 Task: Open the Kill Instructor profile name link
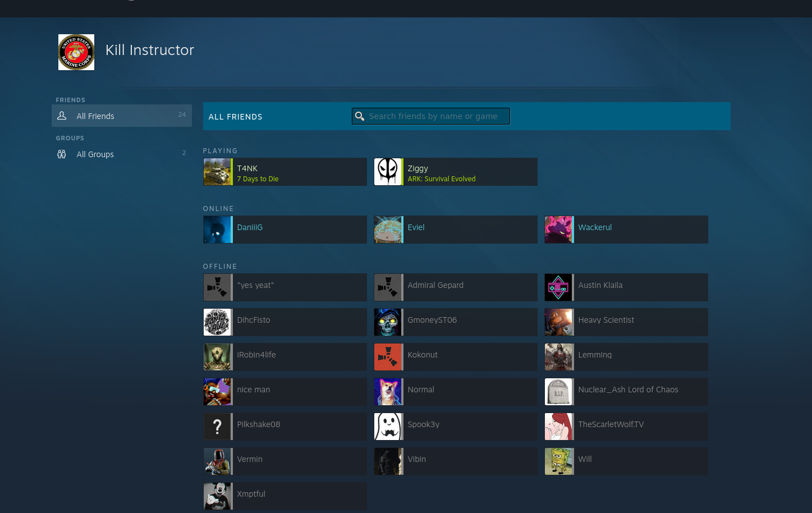(x=150, y=50)
